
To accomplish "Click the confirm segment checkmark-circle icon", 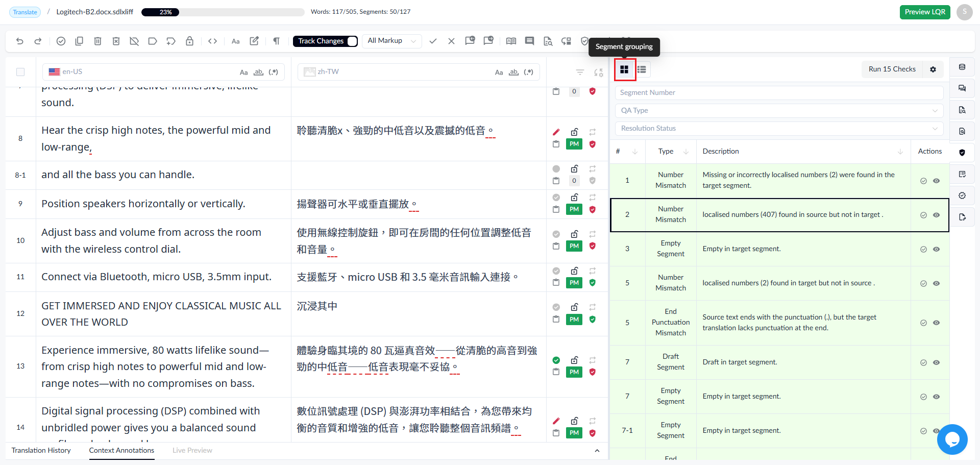I will 61,41.
